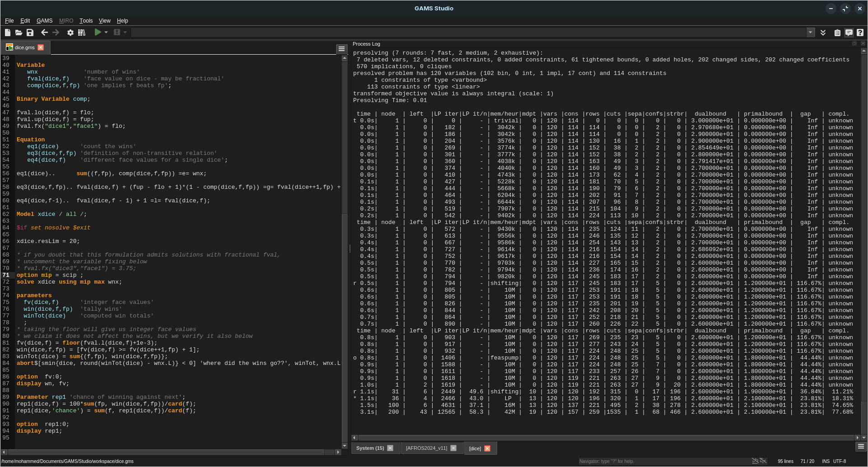Click line number 71 in the gutter
Image resolution: width=868 pixels, height=467 pixels.
(6, 275)
